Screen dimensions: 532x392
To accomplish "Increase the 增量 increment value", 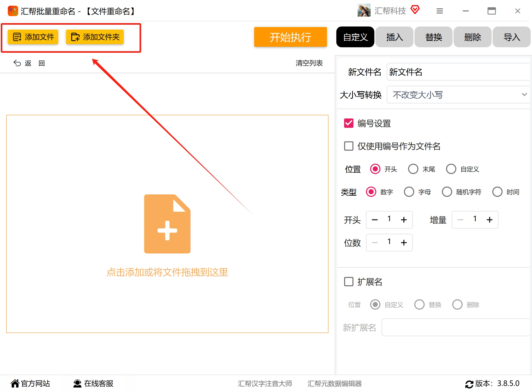I will pos(489,220).
